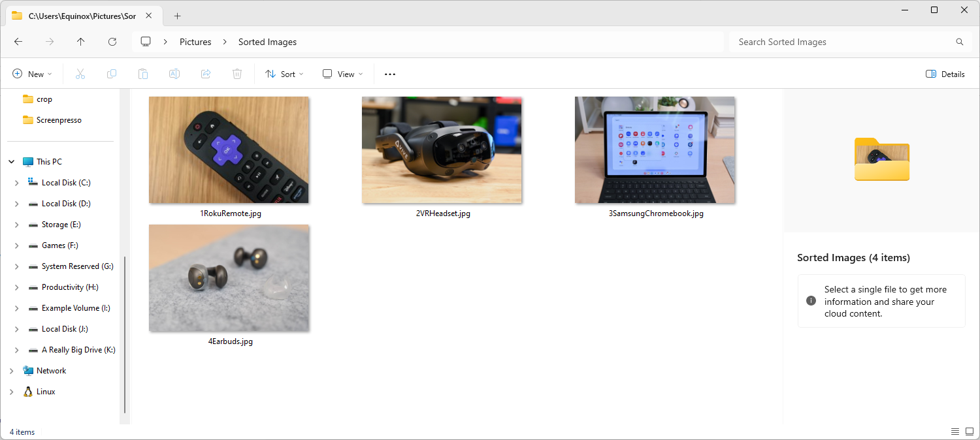Expand Productivity (H:) drive node
The image size is (980, 440).
tap(17, 287)
